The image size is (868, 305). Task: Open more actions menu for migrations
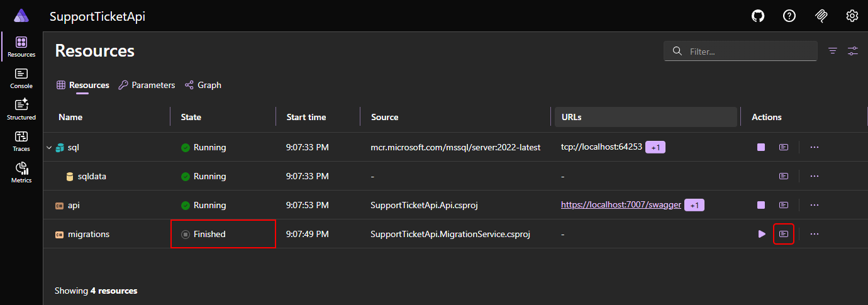tap(815, 234)
